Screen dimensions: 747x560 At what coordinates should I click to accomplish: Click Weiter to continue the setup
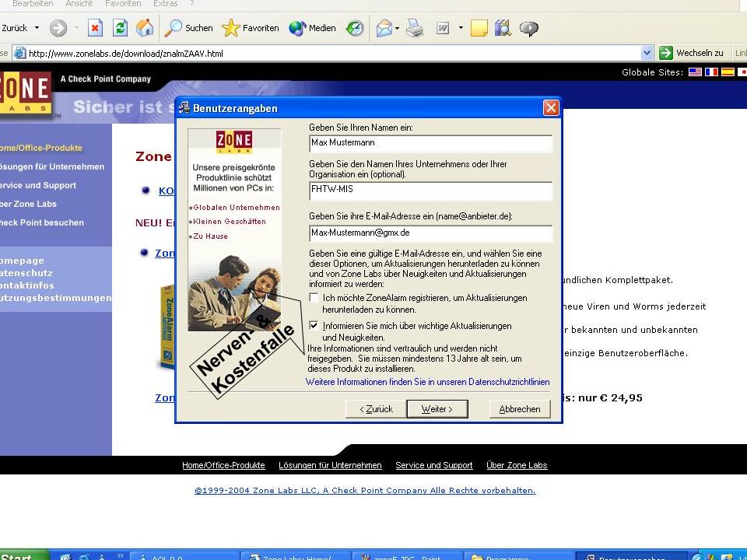click(437, 409)
